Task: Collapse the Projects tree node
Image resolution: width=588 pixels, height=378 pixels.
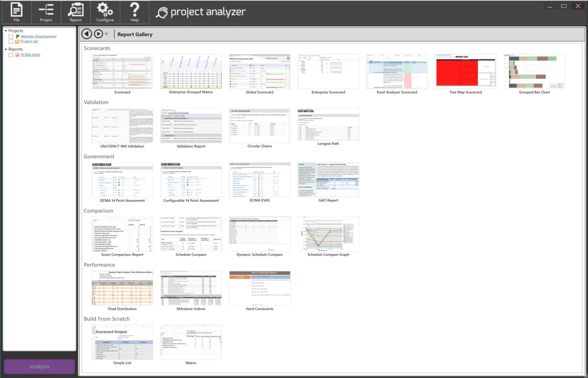Action: click(6, 31)
